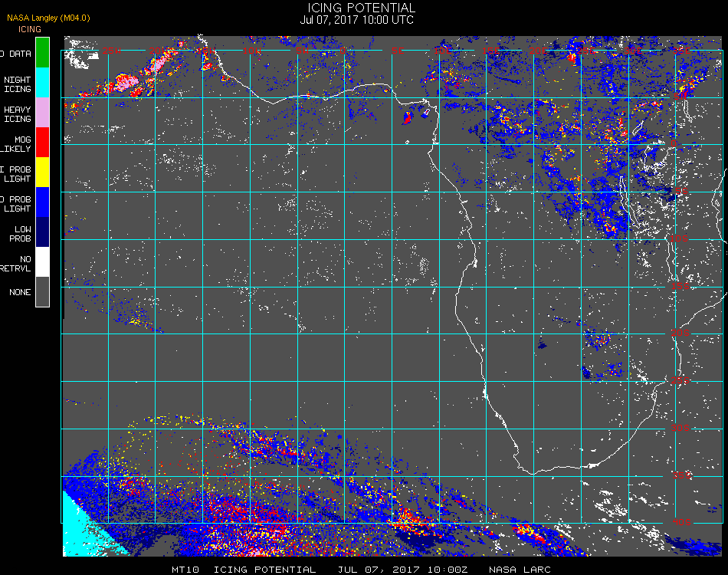Click the '10E' longitude label
The height and width of the screenshot is (575, 728).
[442, 51]
